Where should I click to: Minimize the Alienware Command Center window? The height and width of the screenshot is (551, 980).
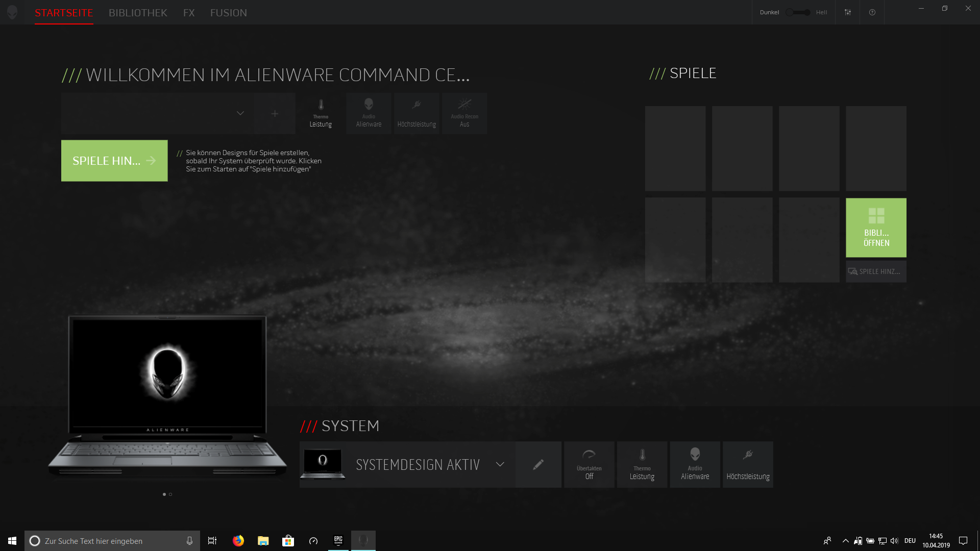pos(921,8)
